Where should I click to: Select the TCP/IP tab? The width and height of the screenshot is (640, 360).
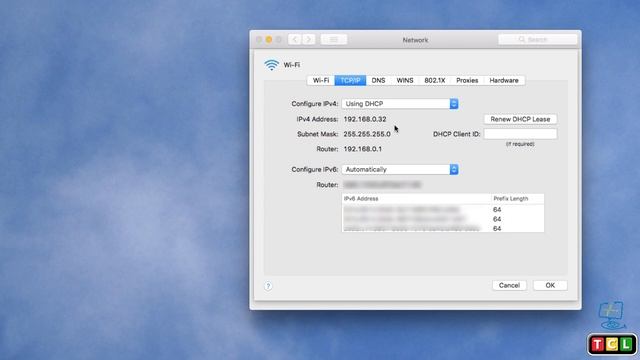point(350,80)
